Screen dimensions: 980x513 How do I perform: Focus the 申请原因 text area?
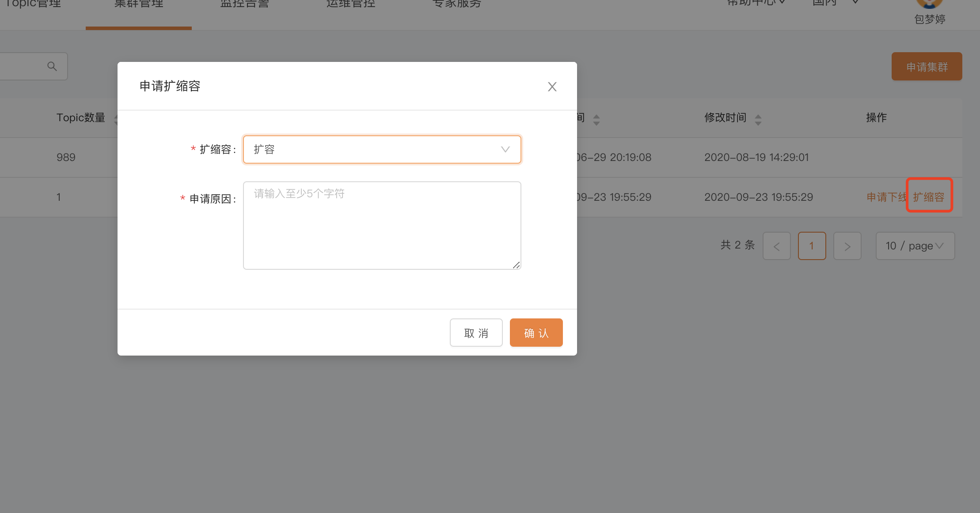click(x=382, y=226)
